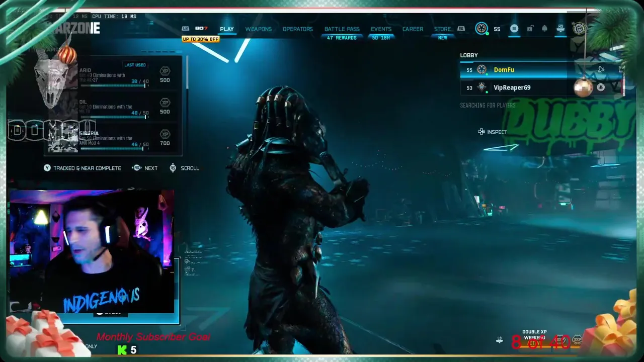
Task: Open the EVENTS tab
Action: pos(381,29)
